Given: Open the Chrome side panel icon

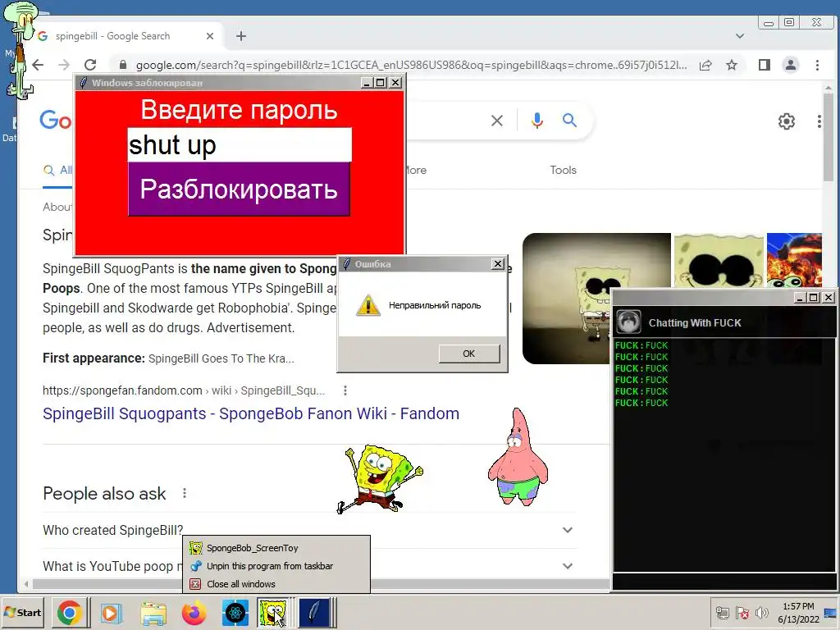Looking at the screenshot, I should click(765, 65).
